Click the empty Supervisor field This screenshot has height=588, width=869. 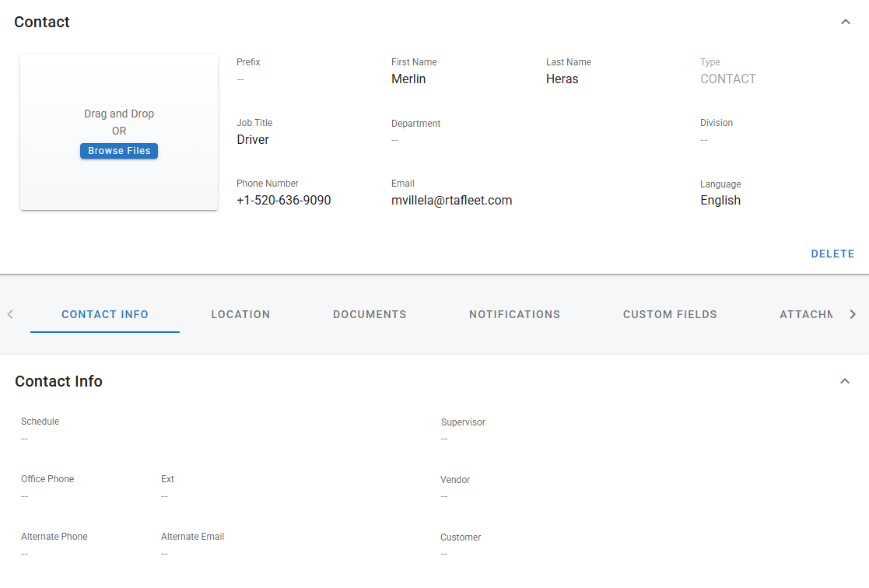pos(443,438)
